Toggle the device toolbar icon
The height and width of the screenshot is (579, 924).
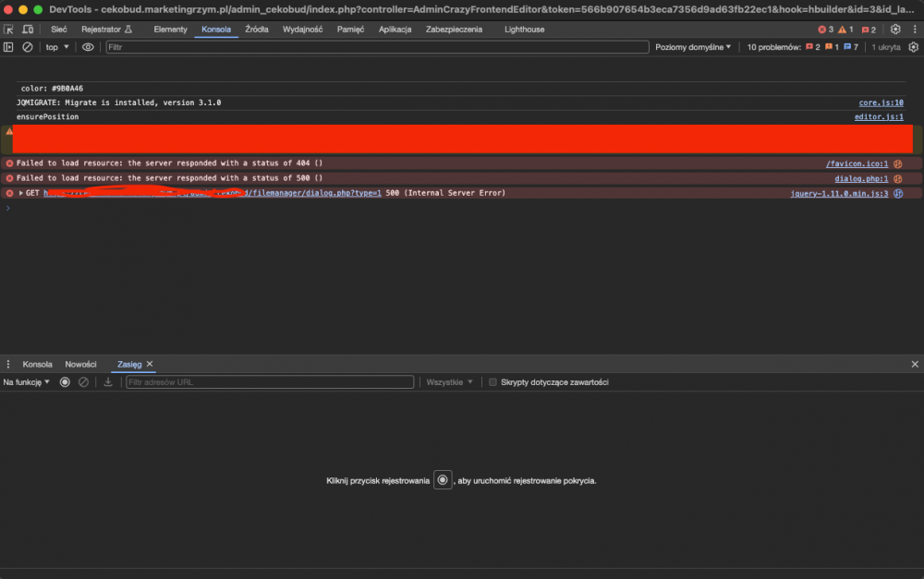click(26, 30)
